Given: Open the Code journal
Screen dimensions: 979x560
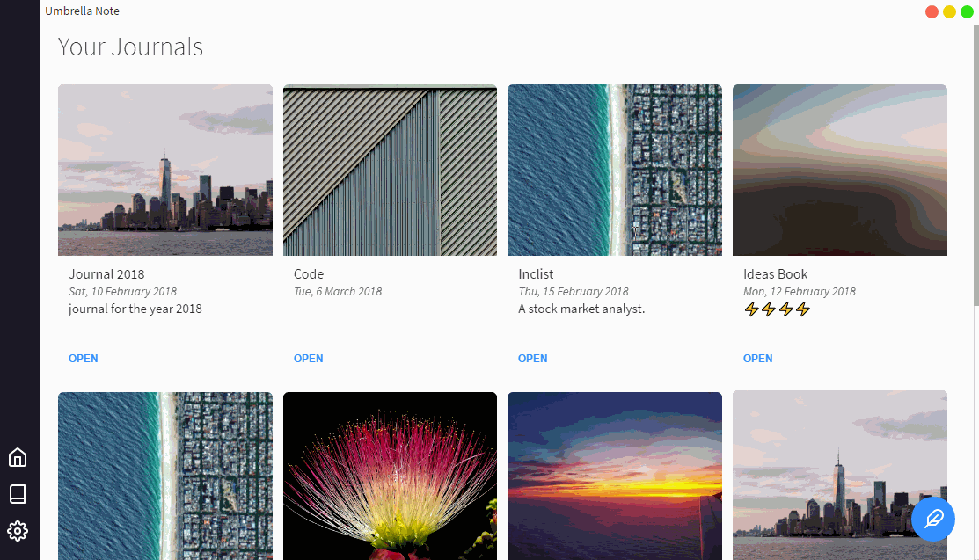Looking at the screenshot, I should click(x=309, y=359).
